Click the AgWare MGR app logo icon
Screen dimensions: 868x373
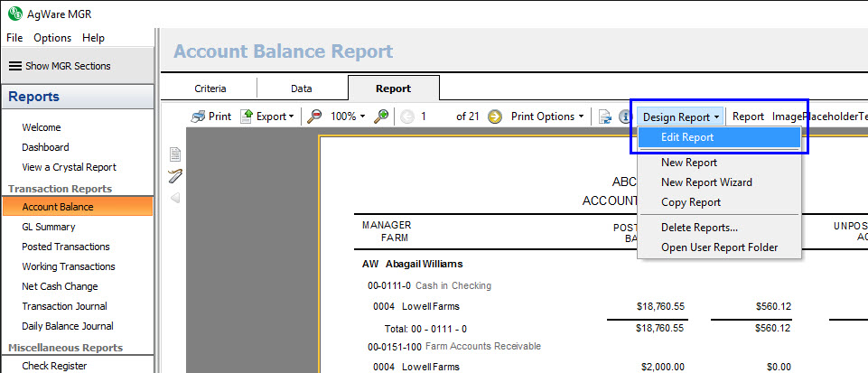tap(15, 14)
